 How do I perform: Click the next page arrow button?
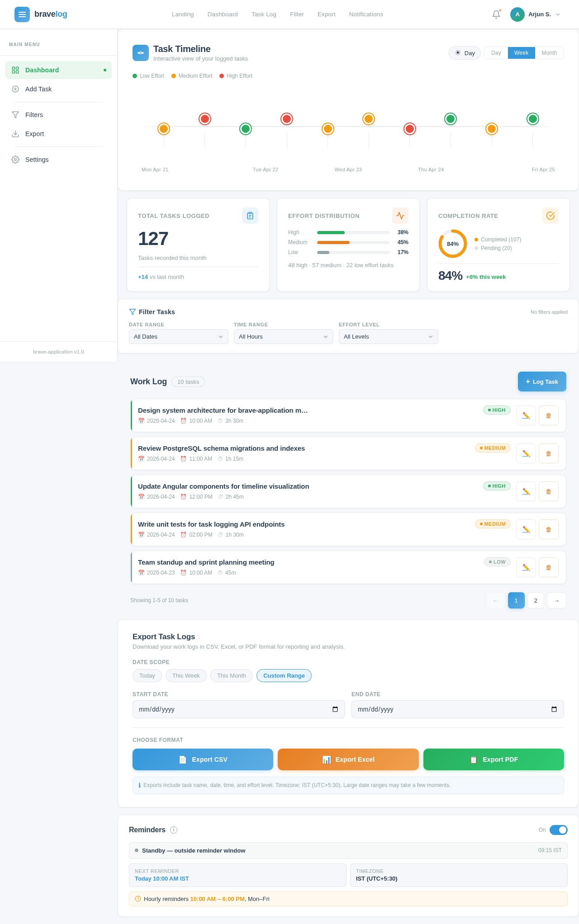[556, 600]
